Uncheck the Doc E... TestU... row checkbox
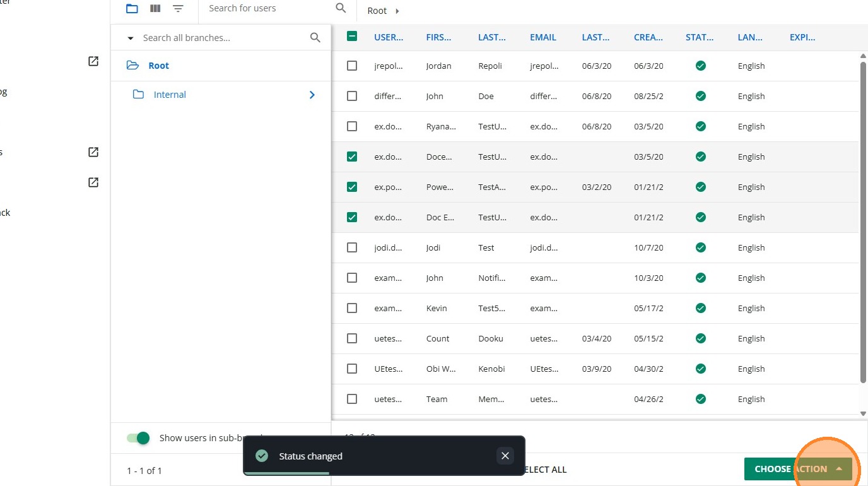The width and height of the screenshot is (868, 486). click(352, 217)
